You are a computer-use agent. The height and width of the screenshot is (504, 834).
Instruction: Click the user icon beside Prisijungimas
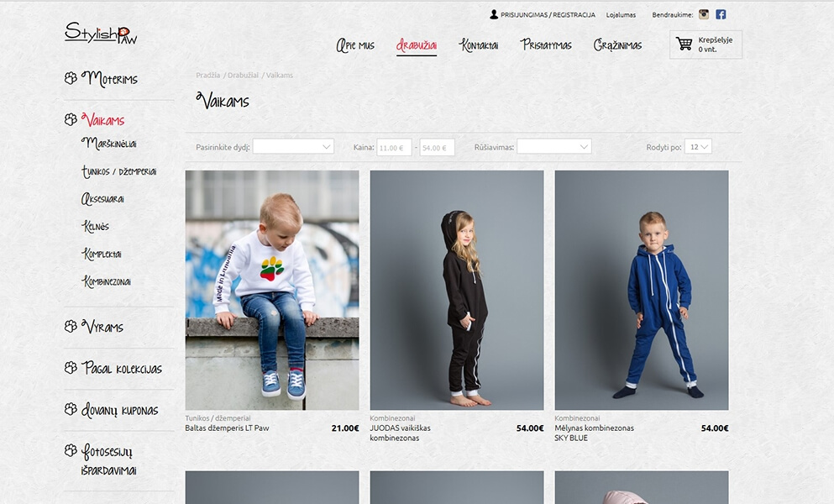pyautogui.click(x=494, y=14)
